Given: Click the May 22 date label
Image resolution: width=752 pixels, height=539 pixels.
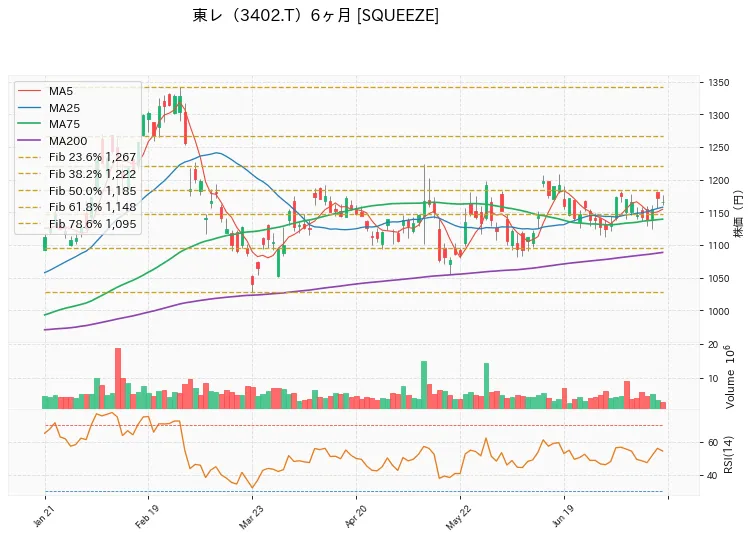Looking at the screenshot, I should click(458, 516).
